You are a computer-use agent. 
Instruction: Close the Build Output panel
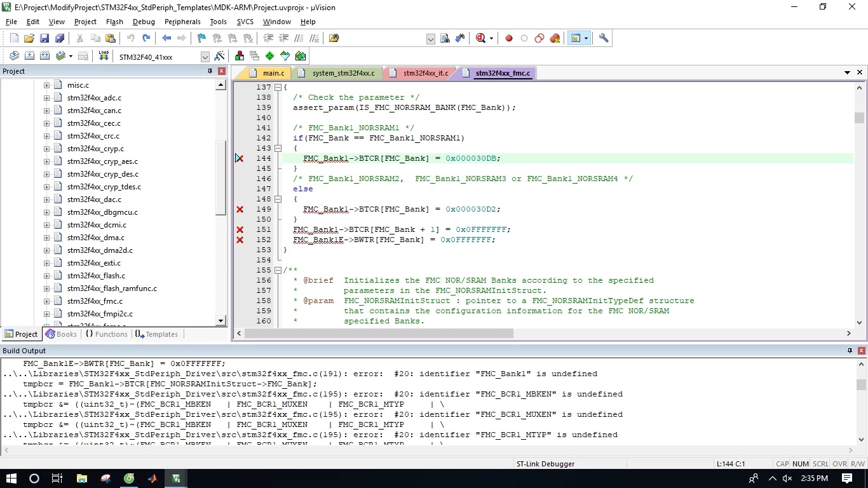862,351
